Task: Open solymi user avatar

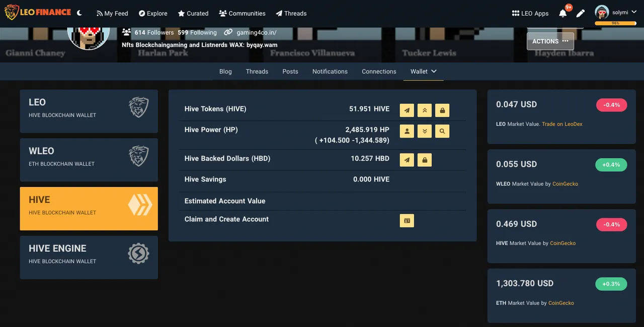Action: pos(602,12)
